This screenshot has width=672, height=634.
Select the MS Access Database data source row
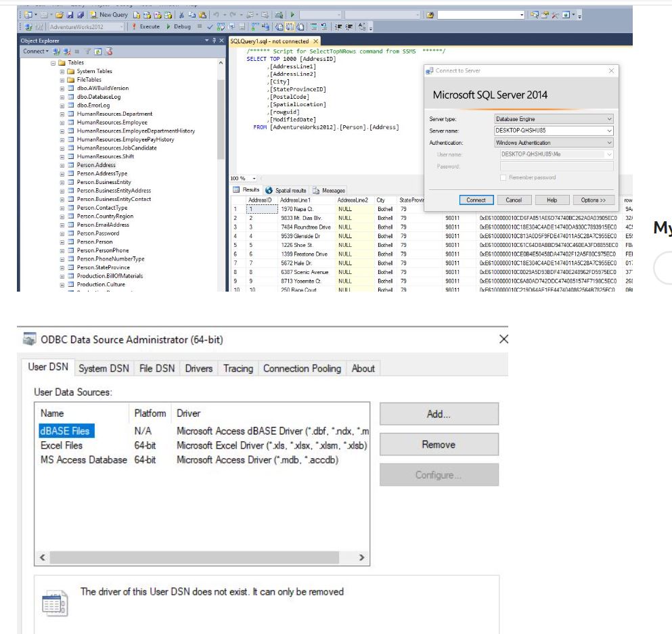coord(204,459)
